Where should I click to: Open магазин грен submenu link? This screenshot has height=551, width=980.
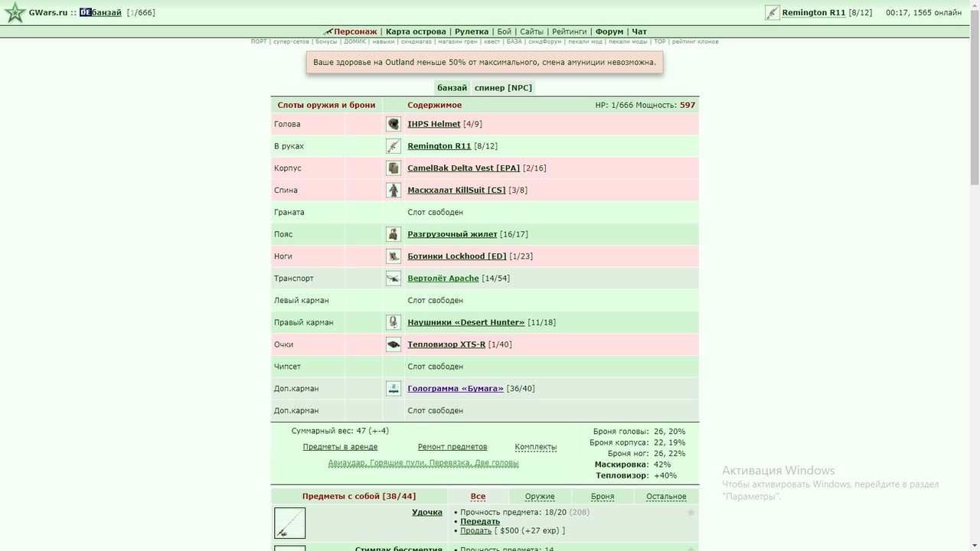point(457,41)
